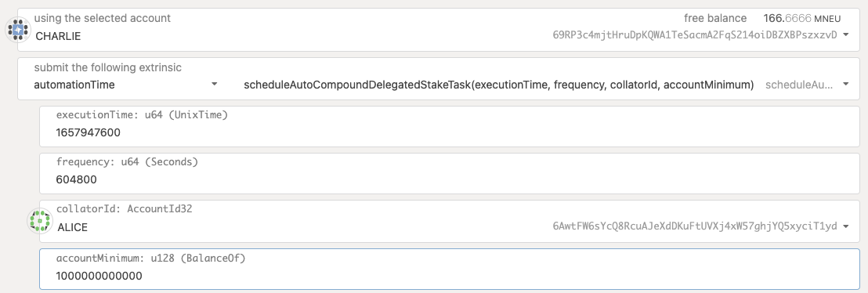868x293 pixels.
Task: Select the ALICE collator name
Action: point(72,228)
